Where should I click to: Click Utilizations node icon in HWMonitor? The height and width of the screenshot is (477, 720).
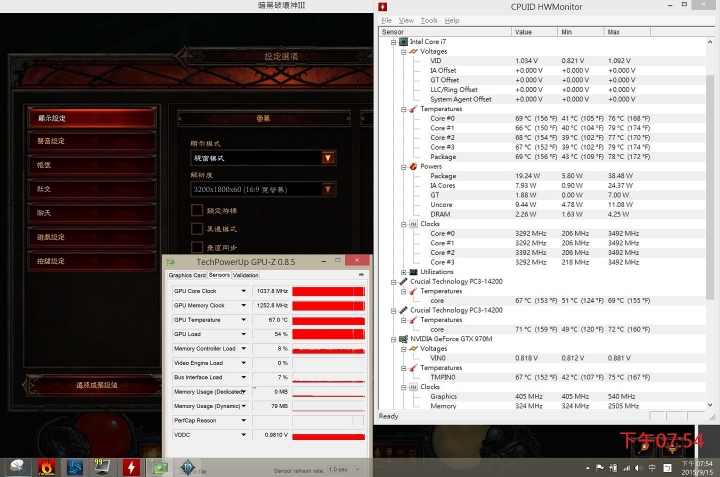point(413,272)
